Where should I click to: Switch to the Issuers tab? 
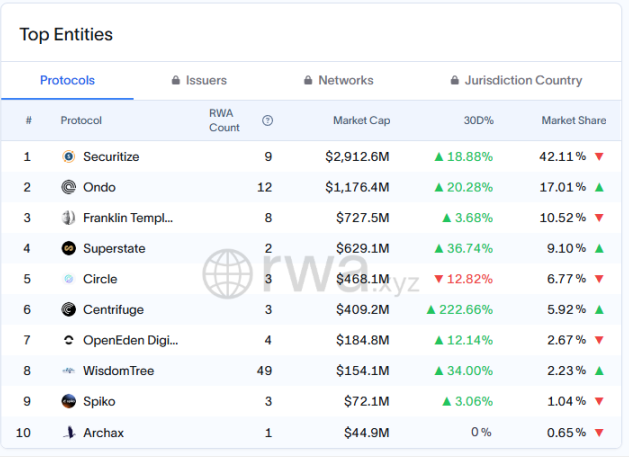(x=199, y=80)
